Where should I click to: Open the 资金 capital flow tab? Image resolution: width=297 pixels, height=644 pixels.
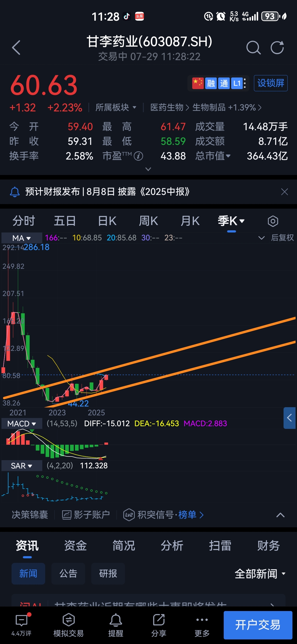(x=75, y=546)
